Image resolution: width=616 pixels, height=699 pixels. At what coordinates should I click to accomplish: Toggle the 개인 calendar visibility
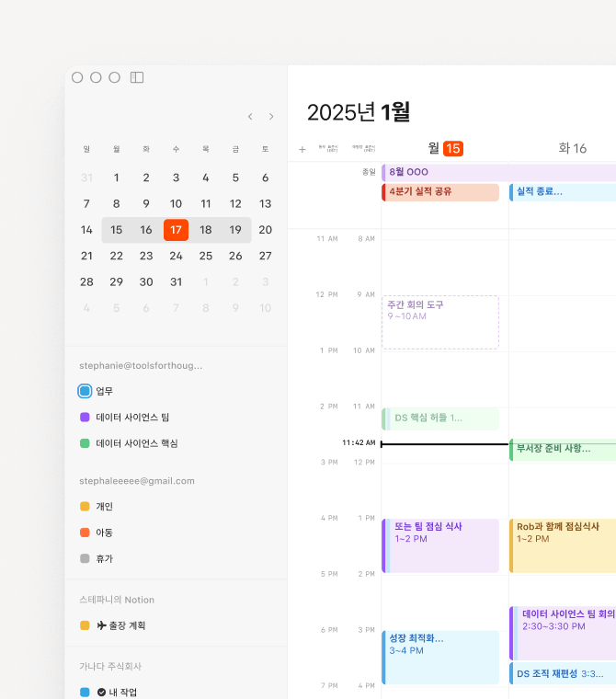85,507
